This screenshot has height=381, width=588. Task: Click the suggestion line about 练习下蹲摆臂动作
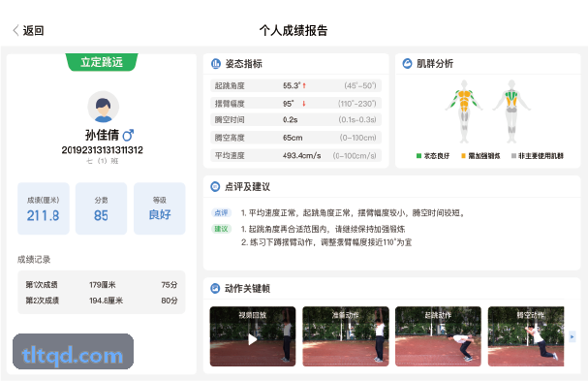326,242
